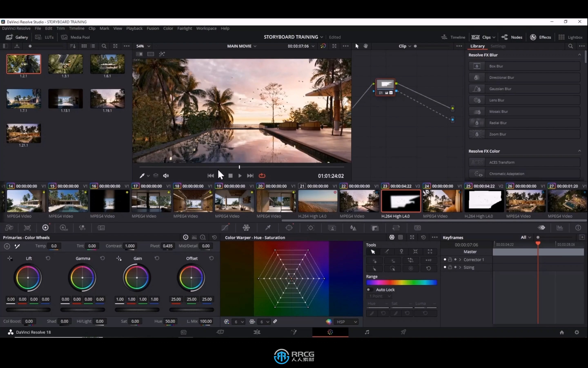This screenshot has height=368, width=588.
Task: Switch to the Fusion page
Action: (294, 332)
